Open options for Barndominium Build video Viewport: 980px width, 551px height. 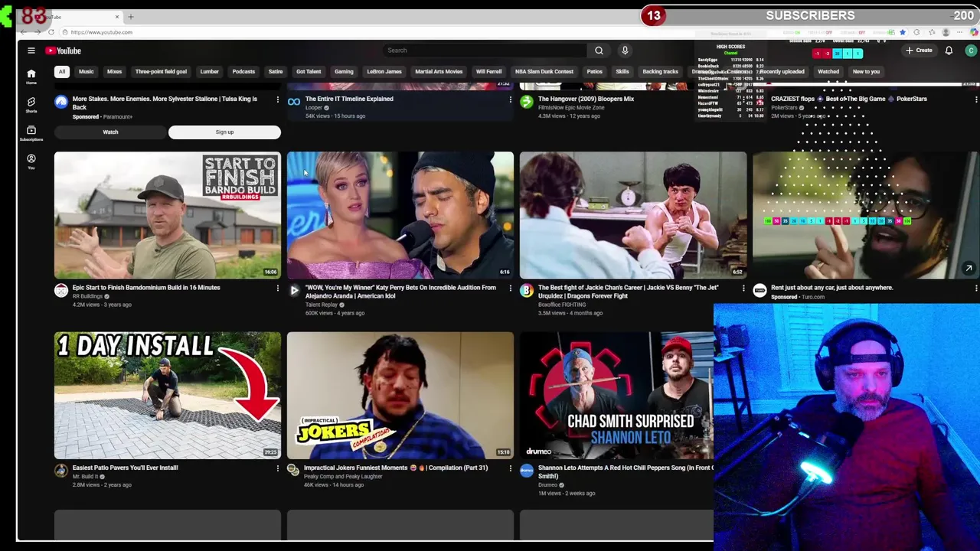[278, 289]
